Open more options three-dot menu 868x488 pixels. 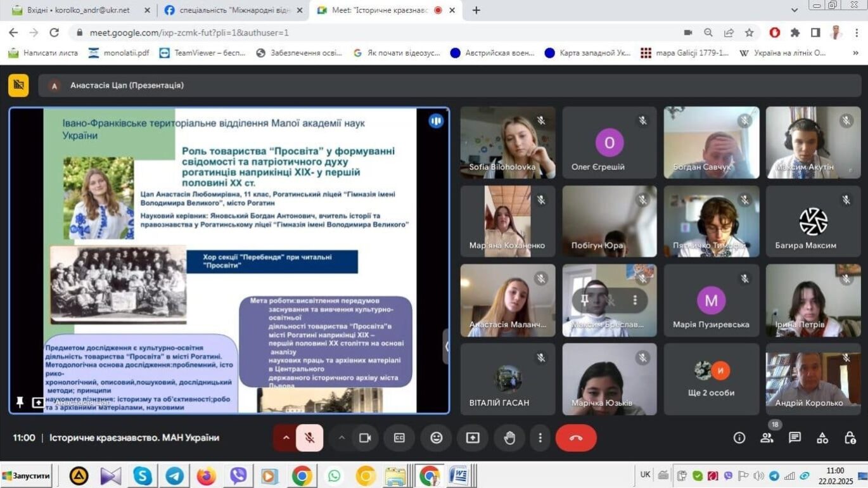coord(540,438)
